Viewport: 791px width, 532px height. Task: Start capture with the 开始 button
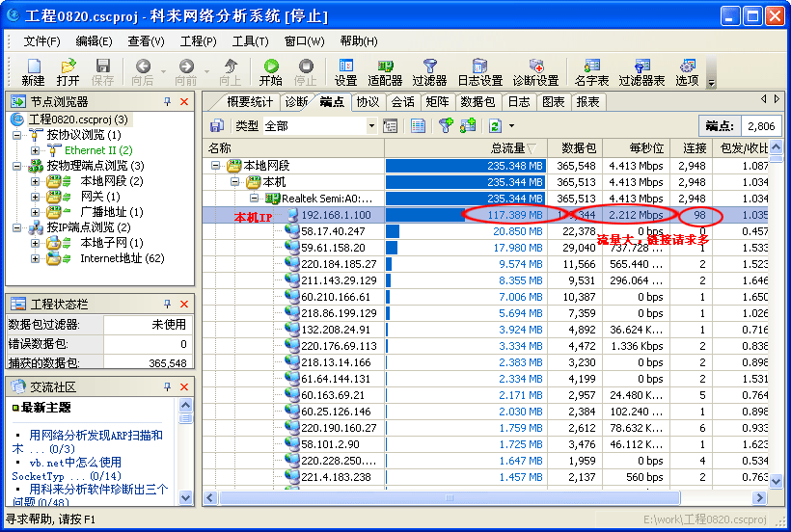(x=271, y=72)
